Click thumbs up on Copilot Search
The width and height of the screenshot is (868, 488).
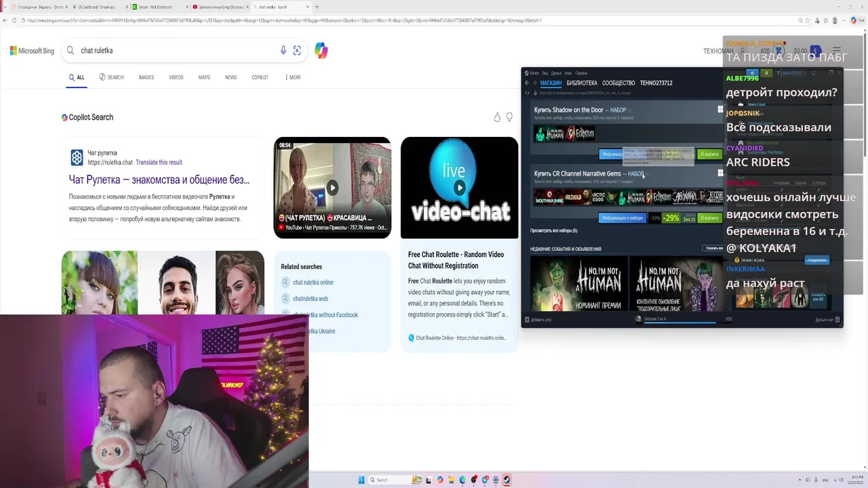(x=497, y=117)
